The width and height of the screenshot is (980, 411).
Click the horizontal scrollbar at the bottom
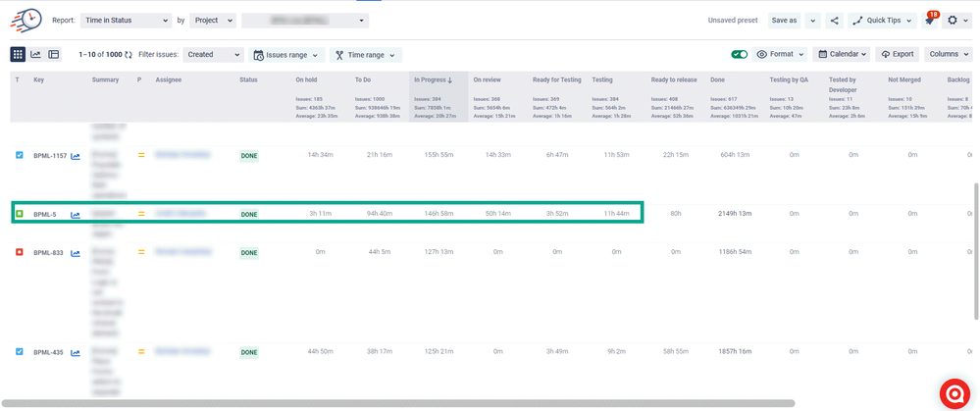398,403
